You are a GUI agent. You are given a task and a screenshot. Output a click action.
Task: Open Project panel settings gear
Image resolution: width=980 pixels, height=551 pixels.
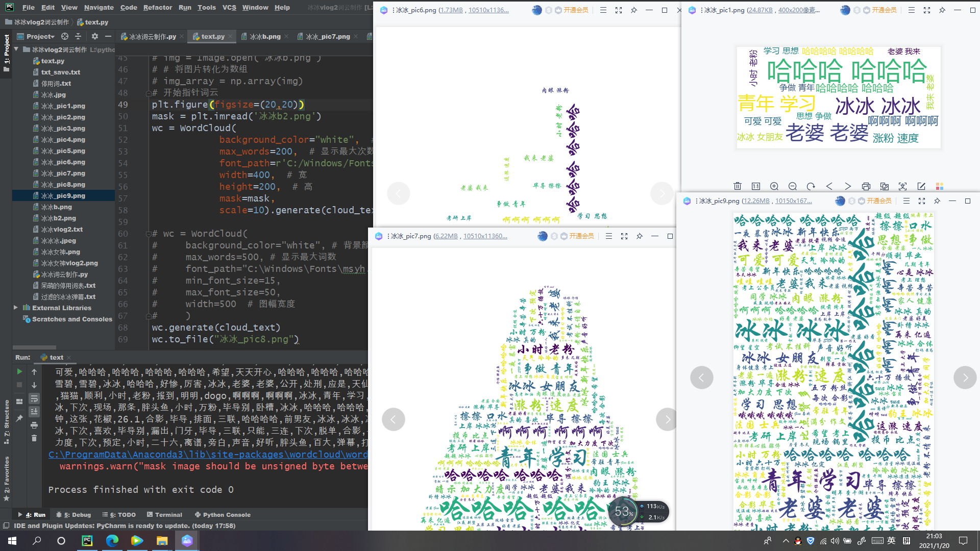94,36
